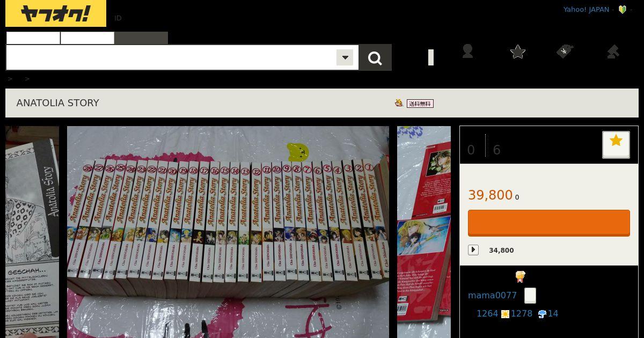The width and height of the screenshot is (644, 338).
Task: Show the previous black-and-white manga page image
Action: (x=32, y=232)
